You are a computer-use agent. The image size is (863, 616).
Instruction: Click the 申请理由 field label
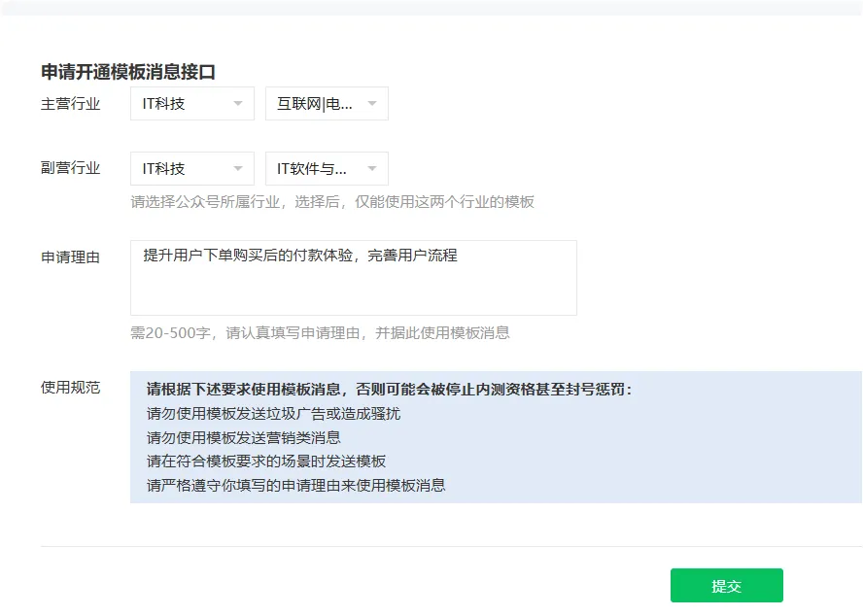(x=70, y=257)
